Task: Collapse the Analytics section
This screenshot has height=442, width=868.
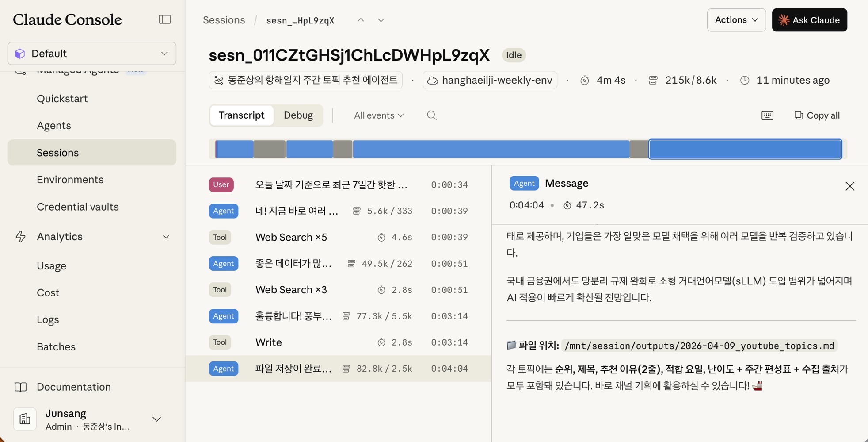Action: 166,237
